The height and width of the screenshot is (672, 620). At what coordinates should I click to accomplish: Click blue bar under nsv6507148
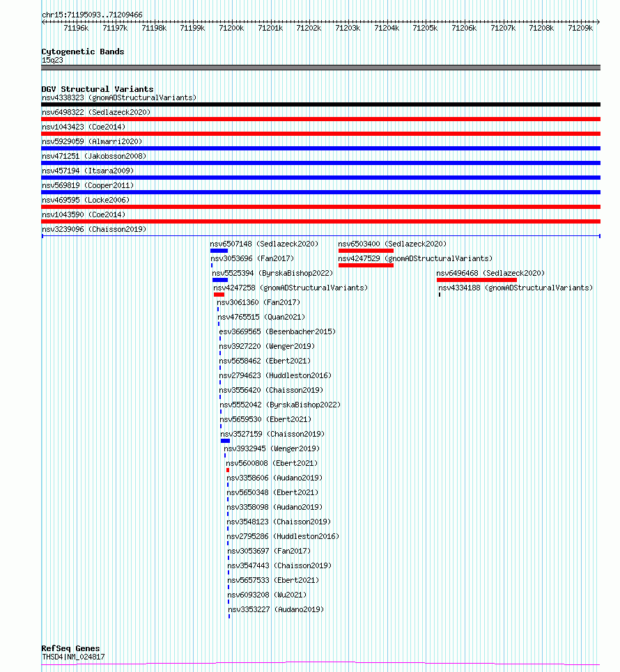(x=219, y=251)
